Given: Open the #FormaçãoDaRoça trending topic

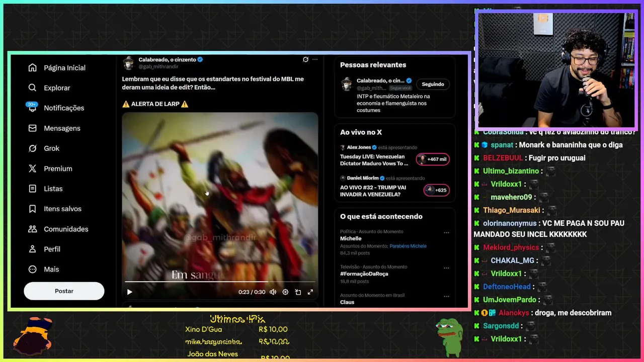Looking at the screenshot, I should [364, 274].
